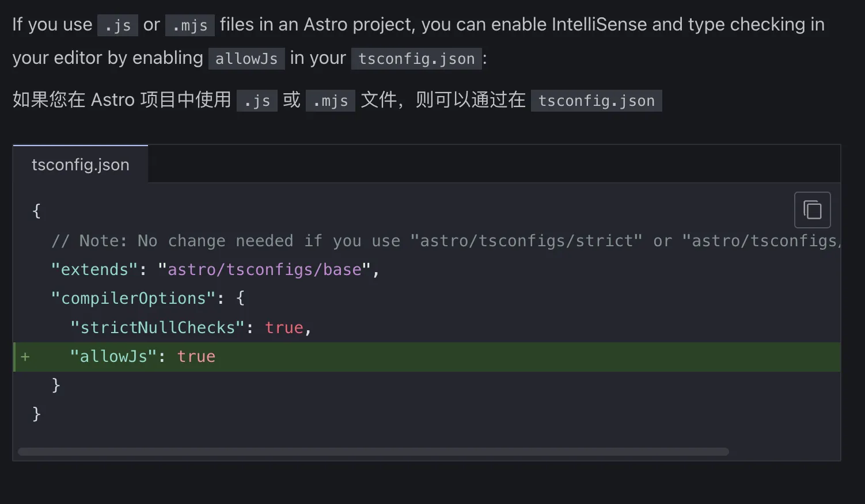Click the astro/tsconfigs/base string value
865x504 pixels.
265,269
